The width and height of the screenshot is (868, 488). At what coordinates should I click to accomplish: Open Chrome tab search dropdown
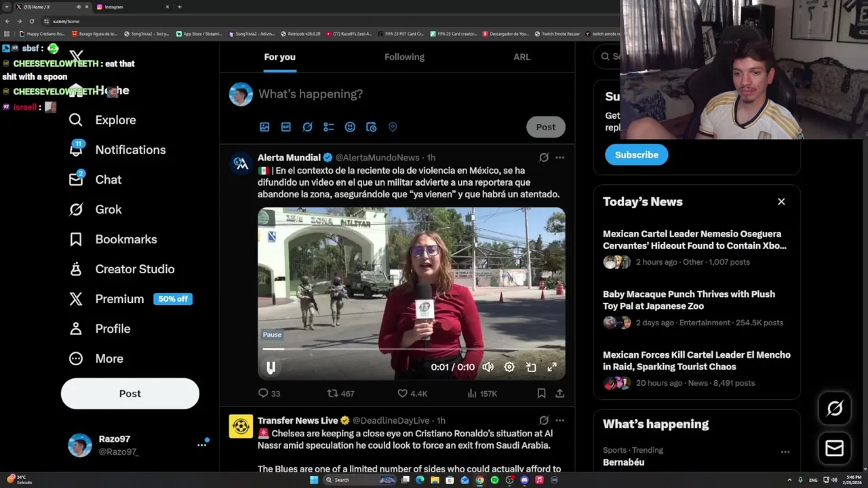7,7
